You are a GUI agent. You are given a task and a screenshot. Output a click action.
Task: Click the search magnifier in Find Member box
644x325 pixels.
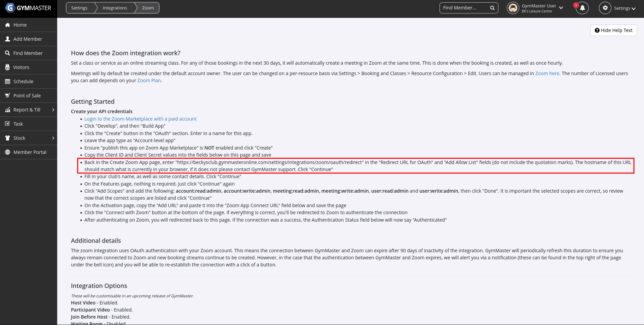tap(492, 8)
